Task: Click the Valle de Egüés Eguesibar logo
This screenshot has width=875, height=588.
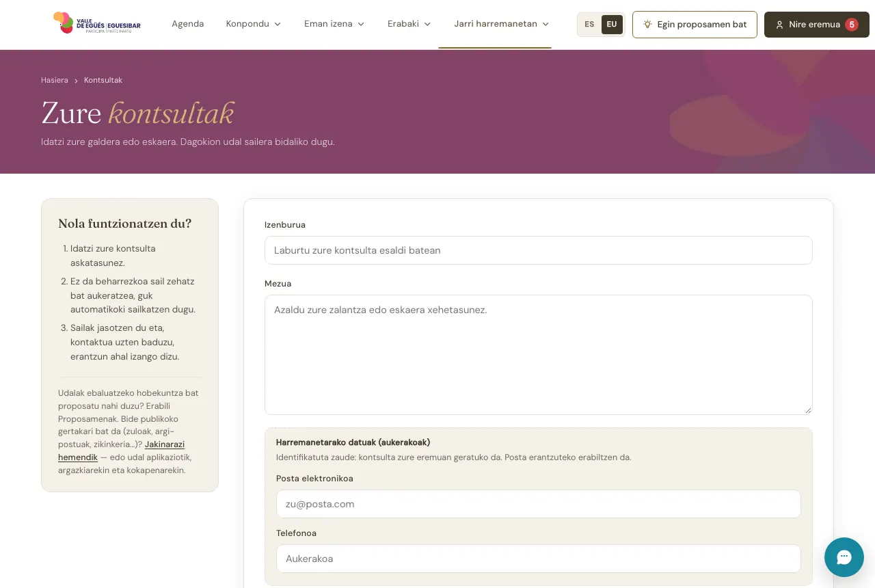Action: [x=97, y=23]
